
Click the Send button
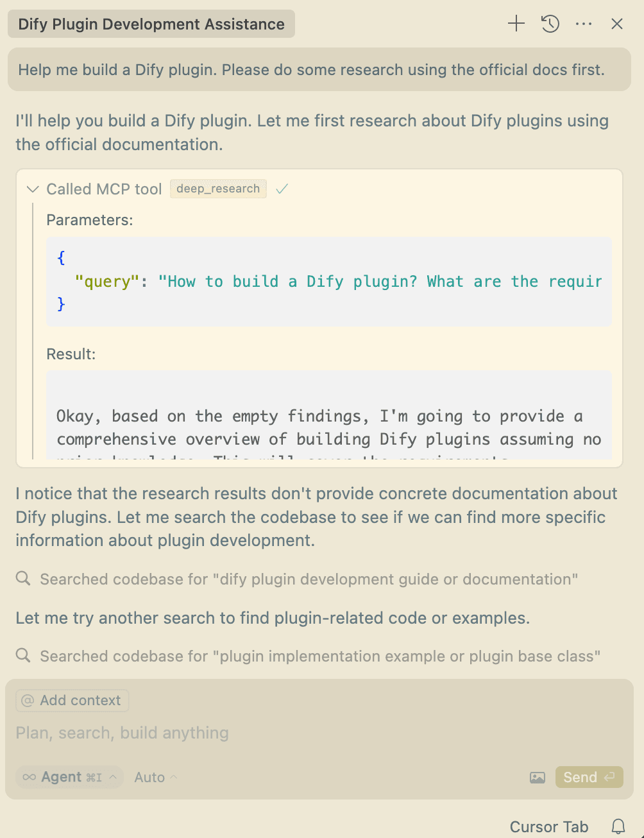coord(589,777)
